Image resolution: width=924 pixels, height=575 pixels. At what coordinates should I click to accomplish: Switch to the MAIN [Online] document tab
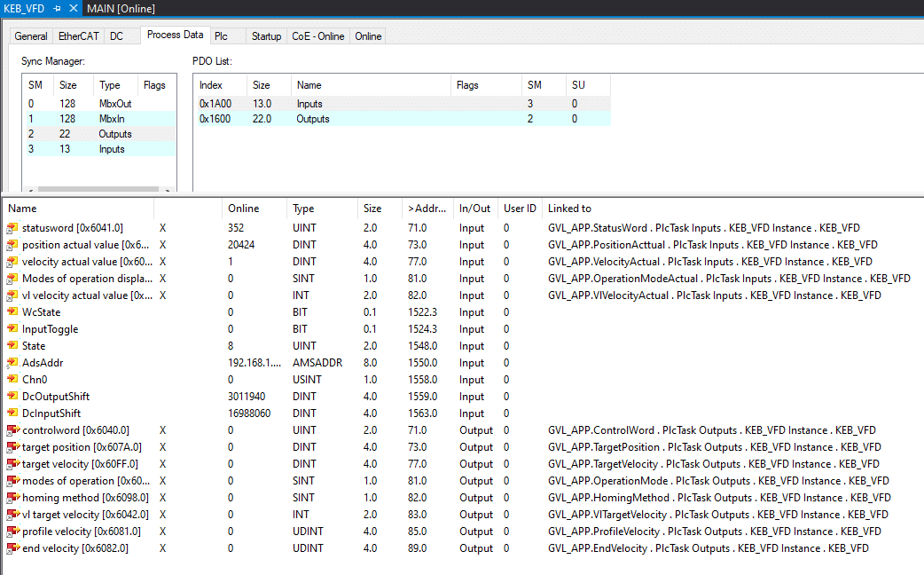pyautogui.click(x=121, y=8)
